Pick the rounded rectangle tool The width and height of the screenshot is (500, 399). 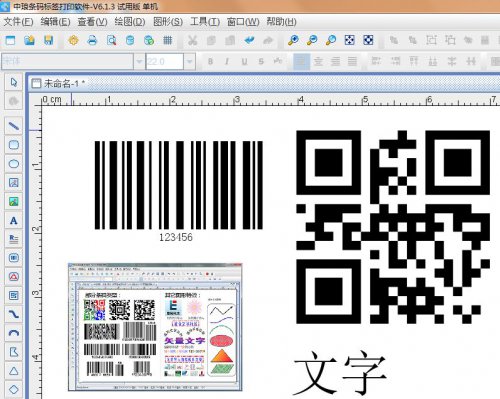(x=14, y=145)
